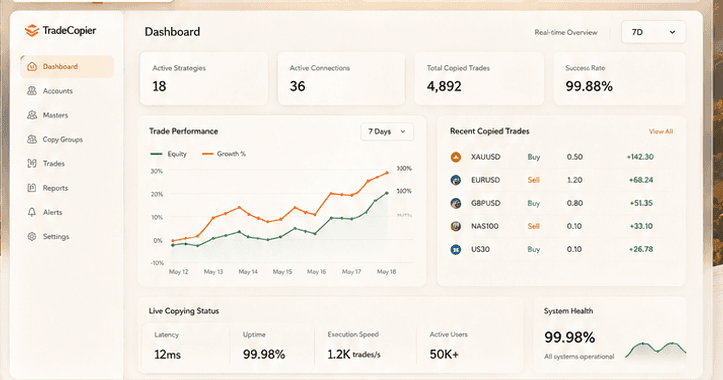Click the Settings gear icon
723x380 pixels.
(x=32, y=237)
